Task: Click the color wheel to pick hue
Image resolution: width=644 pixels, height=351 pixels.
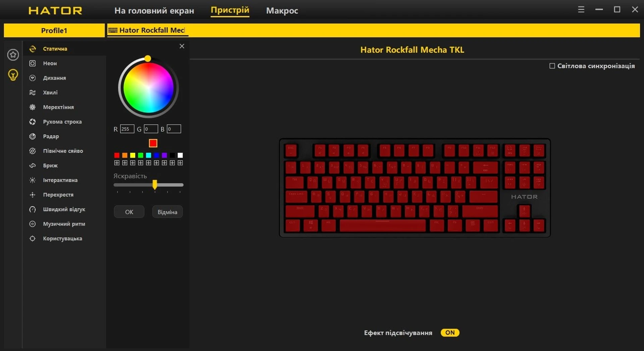Action: click(148, 88)
